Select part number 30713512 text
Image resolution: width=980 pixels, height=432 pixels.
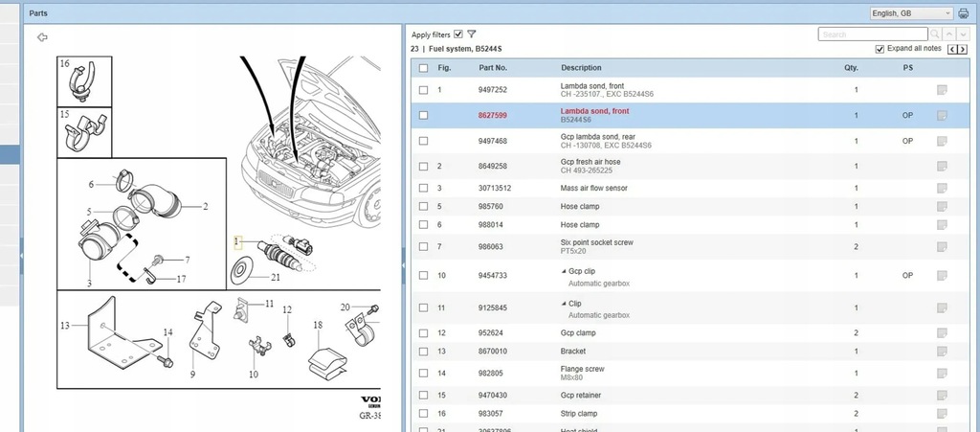click(495, 188)
